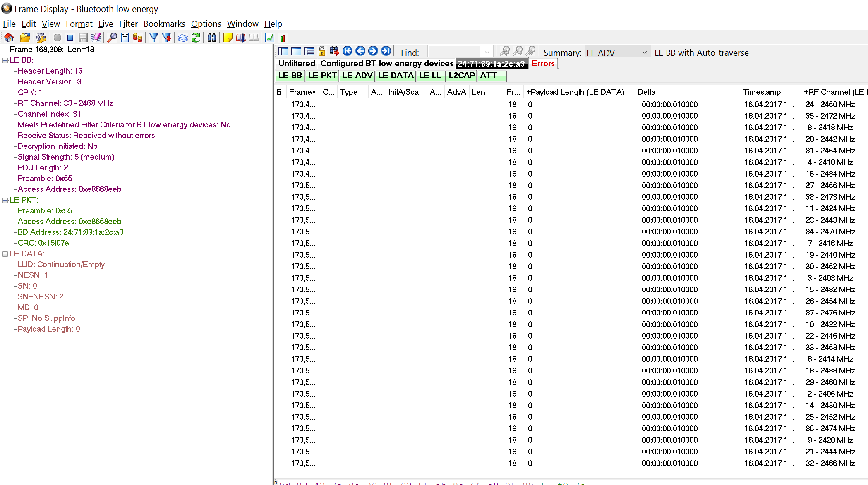This screenshot has height=485, width=868.
Task: Select the red Errors tab
Action: [543, 64]
